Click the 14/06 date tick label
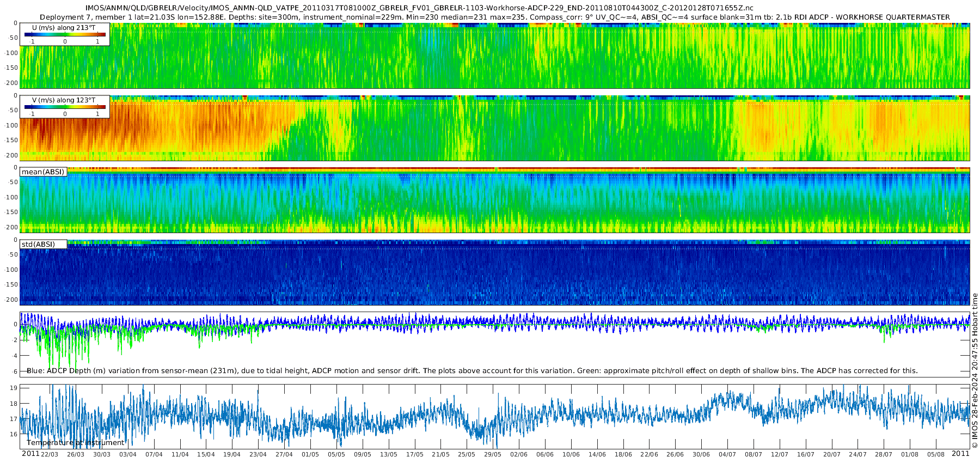The height and width of the screenshot is (463, 980). pos(597,454)
